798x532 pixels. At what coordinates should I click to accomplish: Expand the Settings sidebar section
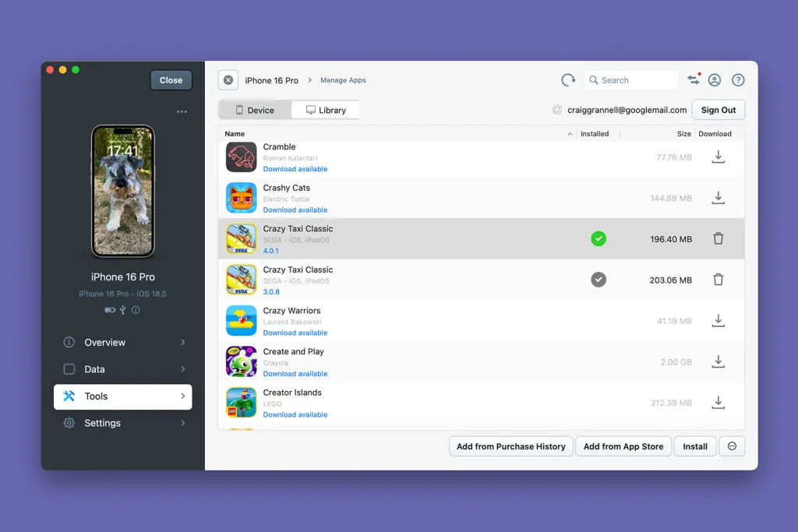[123, 423]
